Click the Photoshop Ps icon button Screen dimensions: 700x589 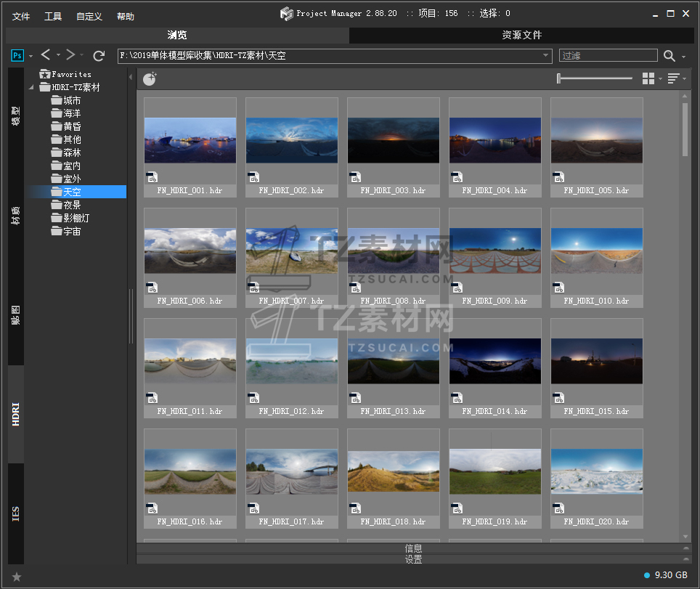17,55
